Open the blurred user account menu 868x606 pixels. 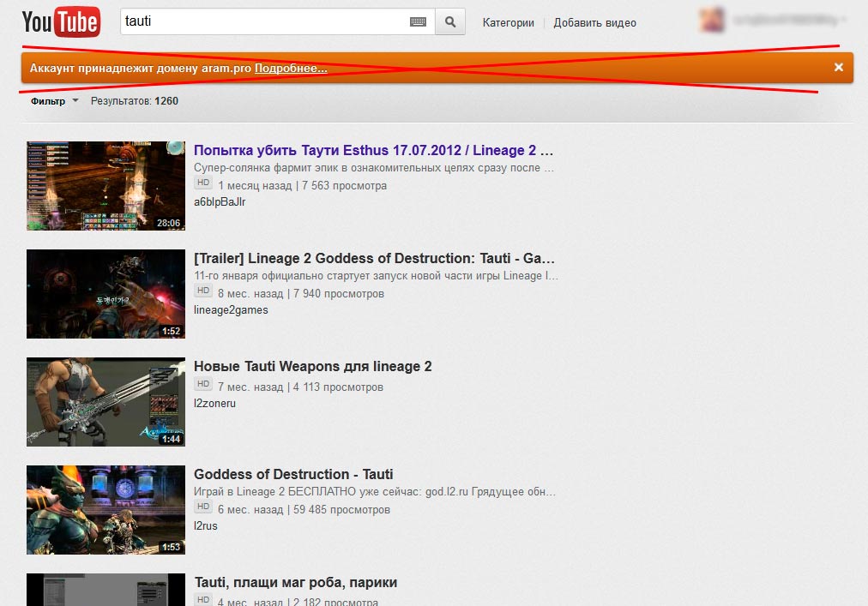pyautogui.click(x=789, y=20)
